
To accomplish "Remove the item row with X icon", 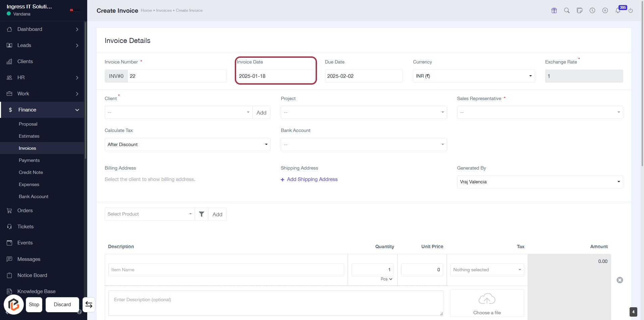I will pyautogui.click(x=620, y=280).
